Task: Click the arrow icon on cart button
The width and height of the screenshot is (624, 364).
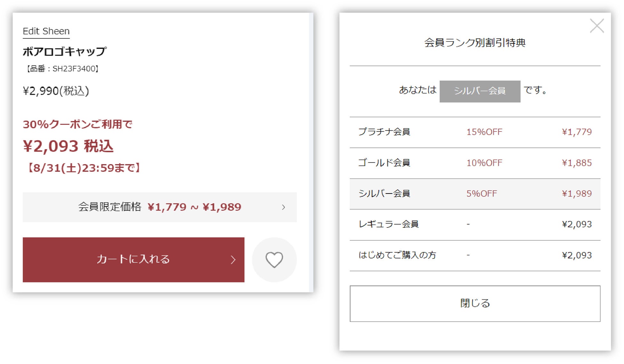Action: tap(233, 260)
